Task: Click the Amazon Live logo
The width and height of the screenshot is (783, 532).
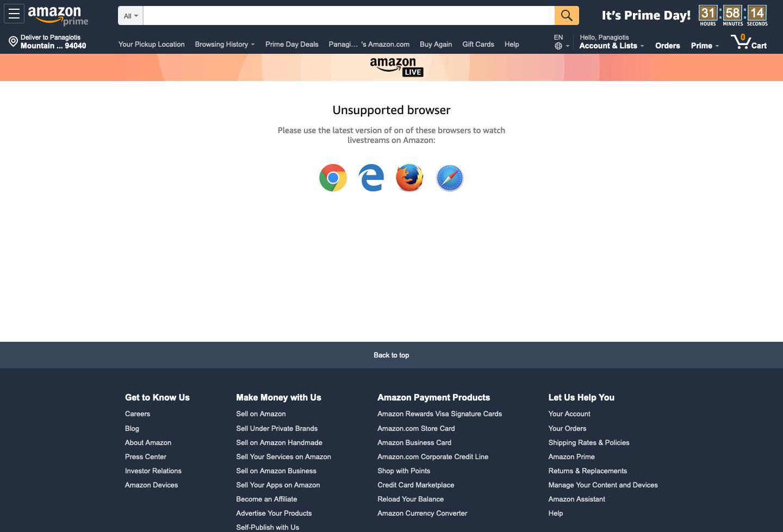Action: click(396, 67)
